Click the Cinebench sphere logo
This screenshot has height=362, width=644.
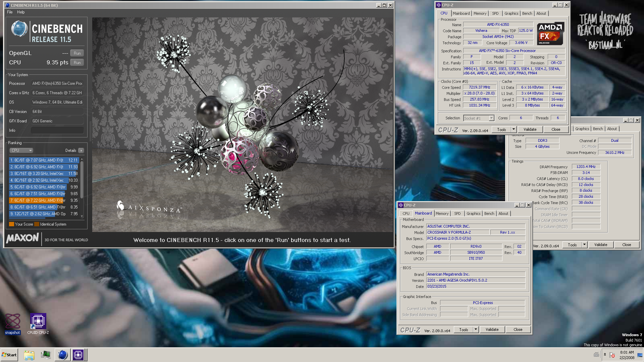(19, 29)
